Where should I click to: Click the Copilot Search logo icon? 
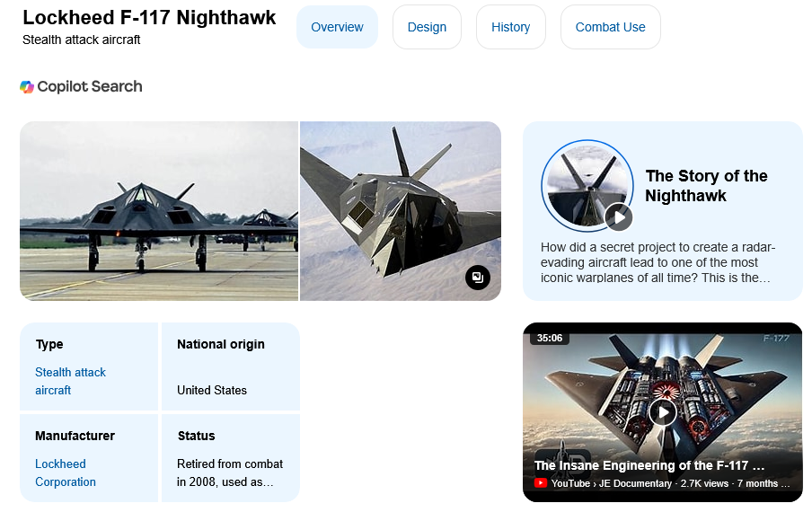(x=27, y=87)
